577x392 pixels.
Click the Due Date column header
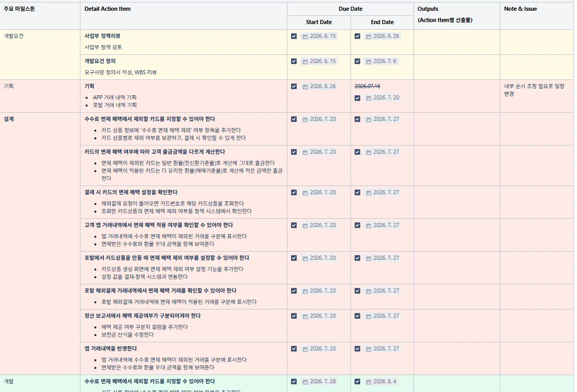pos(351,9)
